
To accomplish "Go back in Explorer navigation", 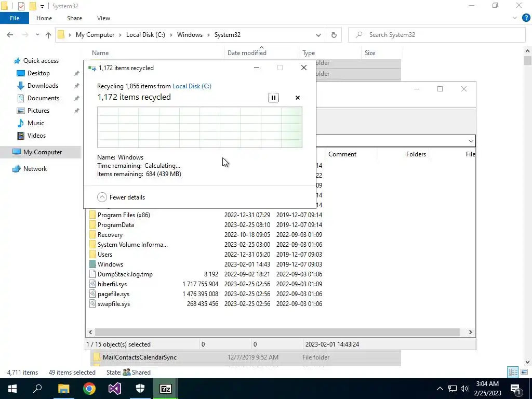I will point(10,35).
